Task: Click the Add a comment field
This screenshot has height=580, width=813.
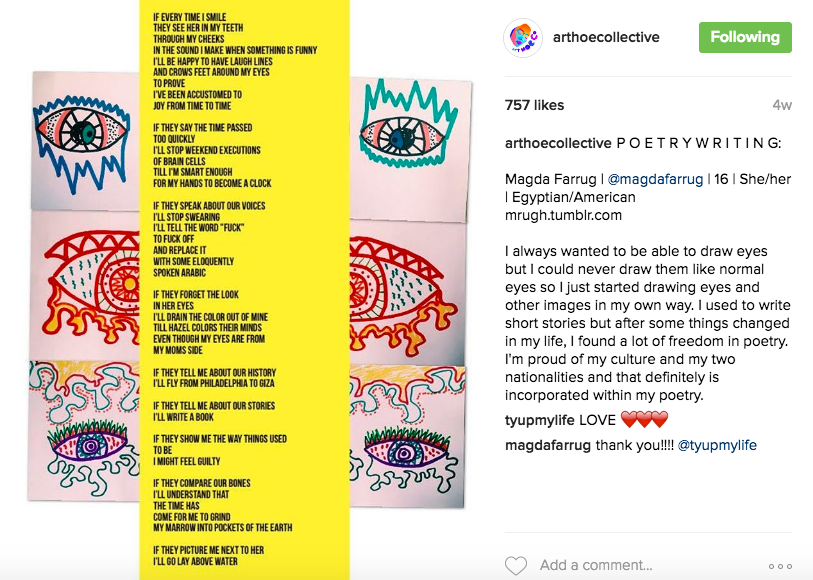Action: [596, 565]
